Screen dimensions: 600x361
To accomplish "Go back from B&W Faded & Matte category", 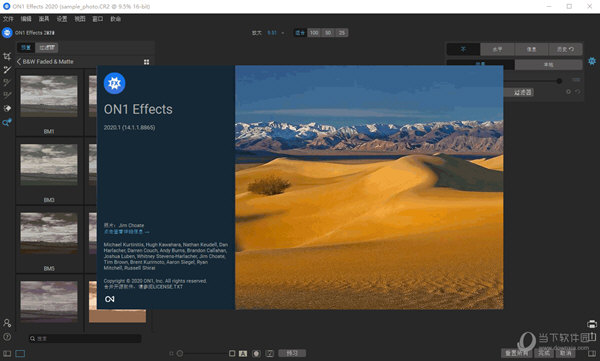I will pos(19,62).
